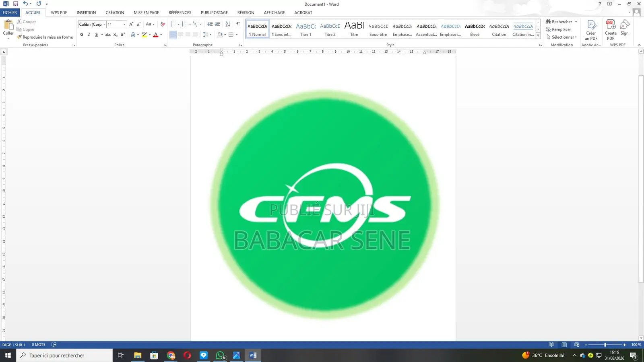
Task: Apply the red font color
Action: (x=156, y=35)
